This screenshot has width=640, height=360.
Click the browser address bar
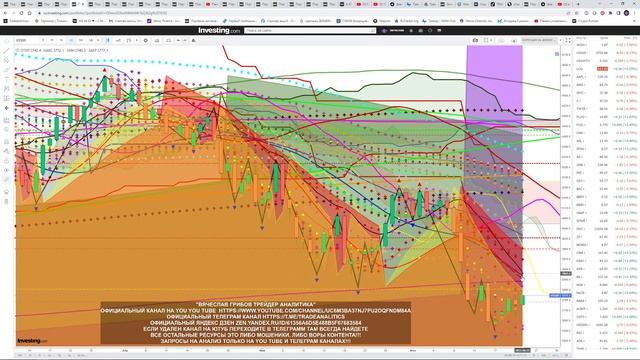302,13
